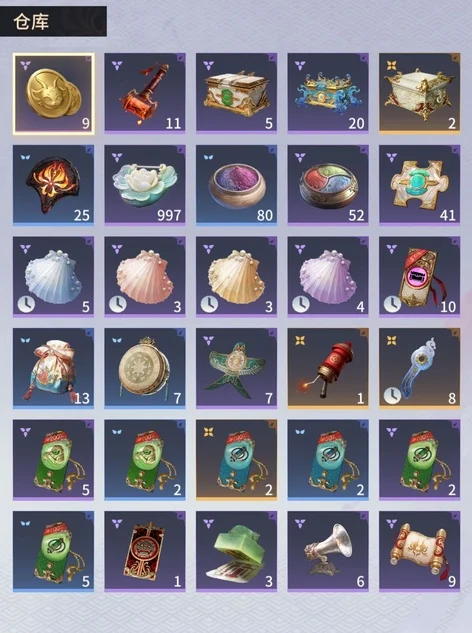This screenshot has height=633, width=472.
Task: Select the blue jade key item
Action: (x=420, y=368)
